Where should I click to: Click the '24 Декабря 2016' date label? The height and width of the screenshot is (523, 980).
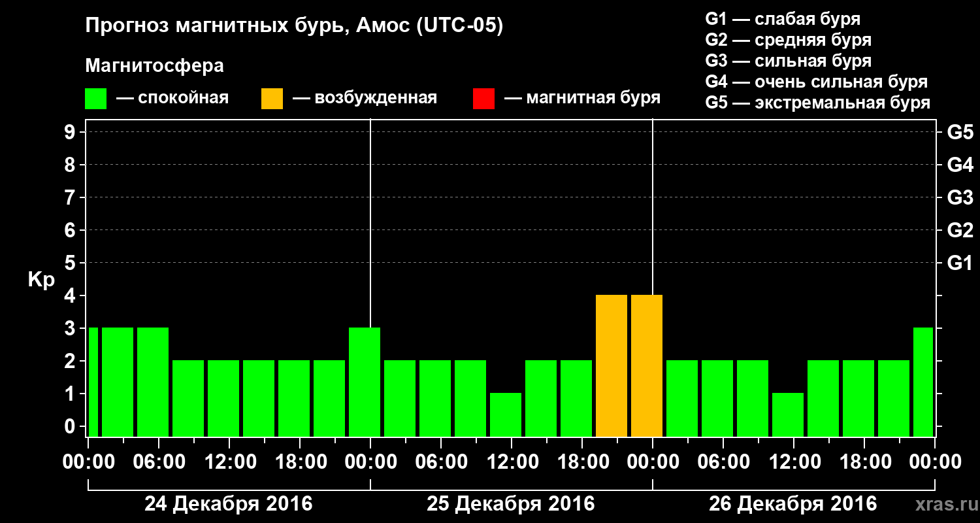pyautogui.click(x=229, y=504)
